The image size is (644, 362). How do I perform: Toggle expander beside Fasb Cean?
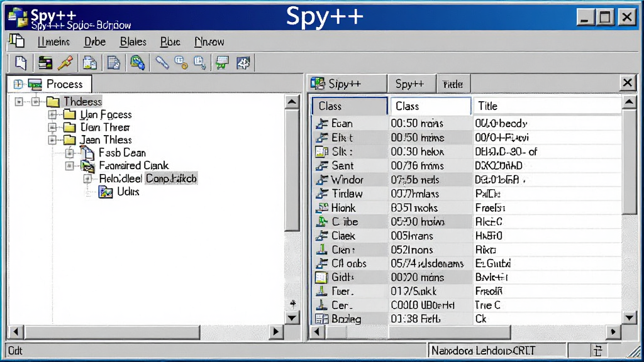coord(69,153)
